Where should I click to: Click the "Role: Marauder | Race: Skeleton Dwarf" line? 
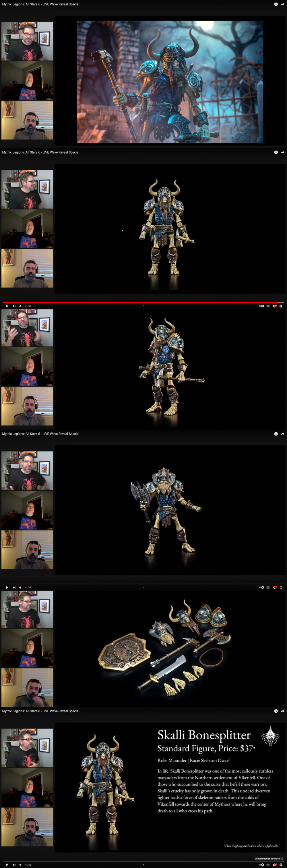click(193, 761)
